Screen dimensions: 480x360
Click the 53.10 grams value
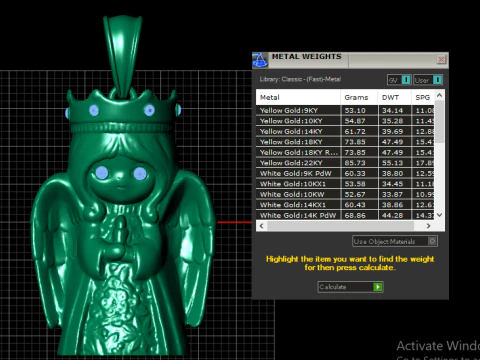tap(355, 110)
